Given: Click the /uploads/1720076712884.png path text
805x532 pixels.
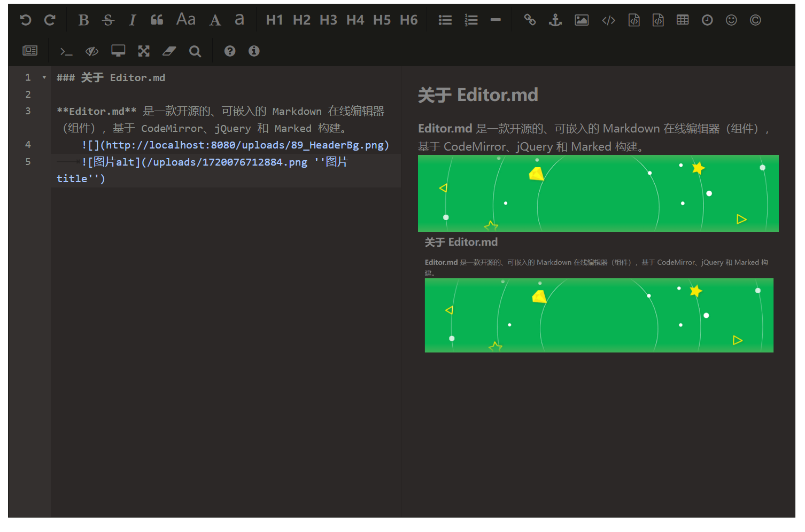Looking at the screenshot, I should tap(227, 162).
